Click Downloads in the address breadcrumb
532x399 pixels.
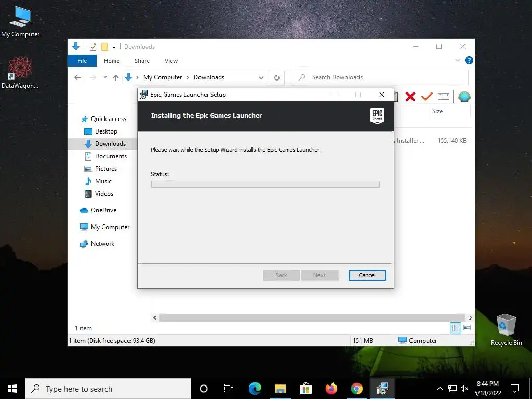coord(209,77)
